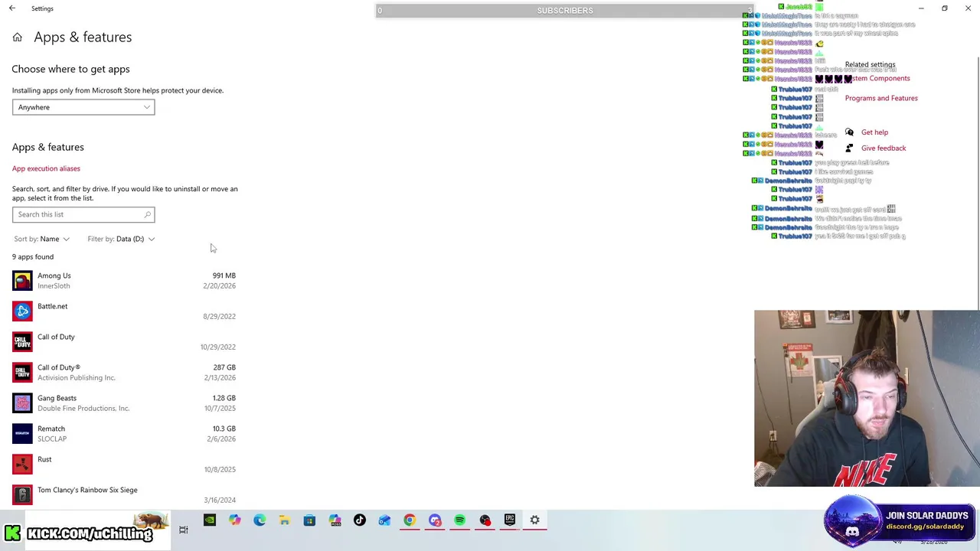This screenshot has height=551, width=980.
Task: Click the Settings gear on the taskbar
Action: (534, 520)
